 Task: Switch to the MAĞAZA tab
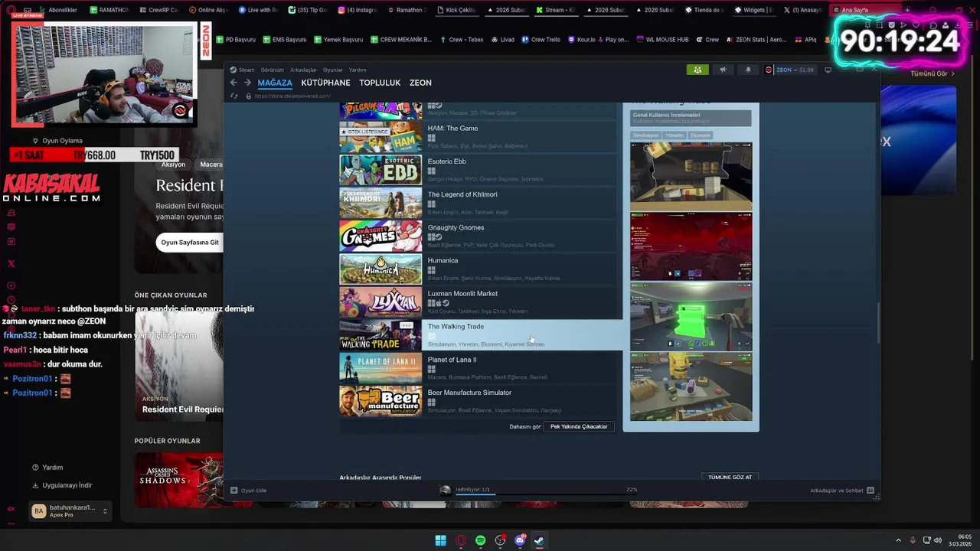(x=275, y=83)
